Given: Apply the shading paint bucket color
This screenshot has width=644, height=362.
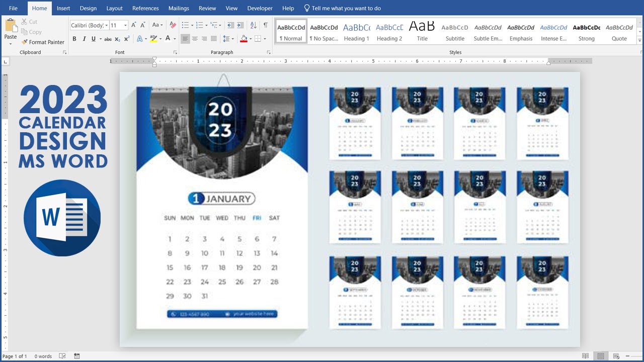Looking at the screenshot, I should click(244, 39).
